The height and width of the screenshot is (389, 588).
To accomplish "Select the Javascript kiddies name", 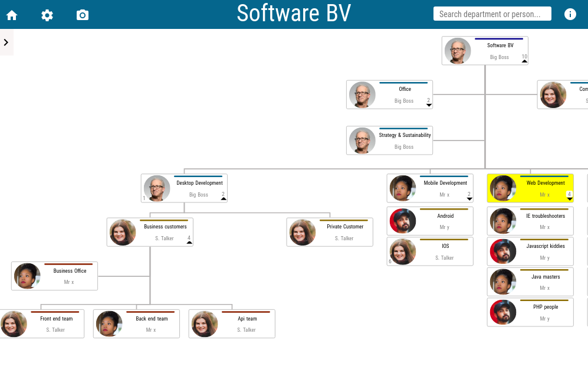I will tap(546, 246).
